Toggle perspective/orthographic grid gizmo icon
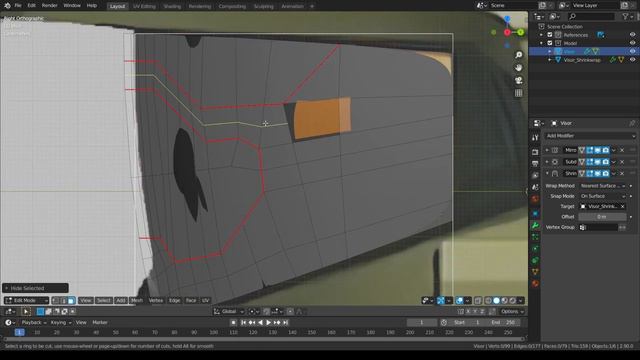Viewport: 640px width, 360px height. 518,93
